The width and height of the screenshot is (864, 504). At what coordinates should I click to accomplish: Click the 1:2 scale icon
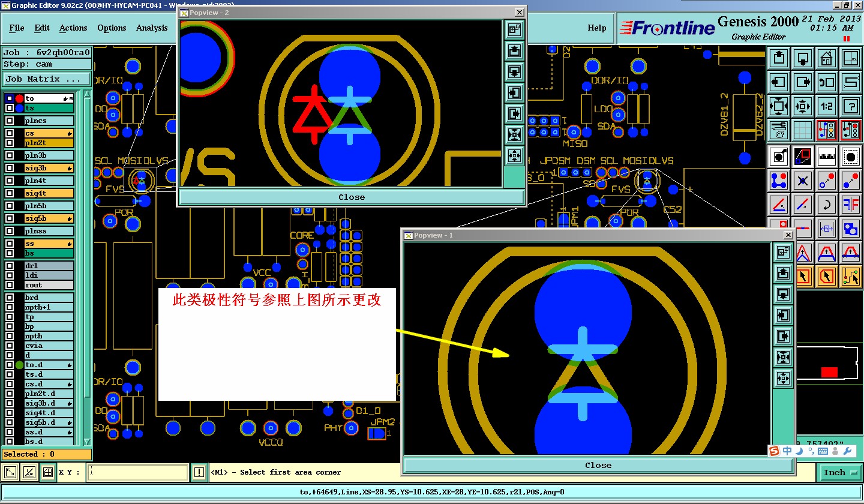pos(827,106)
